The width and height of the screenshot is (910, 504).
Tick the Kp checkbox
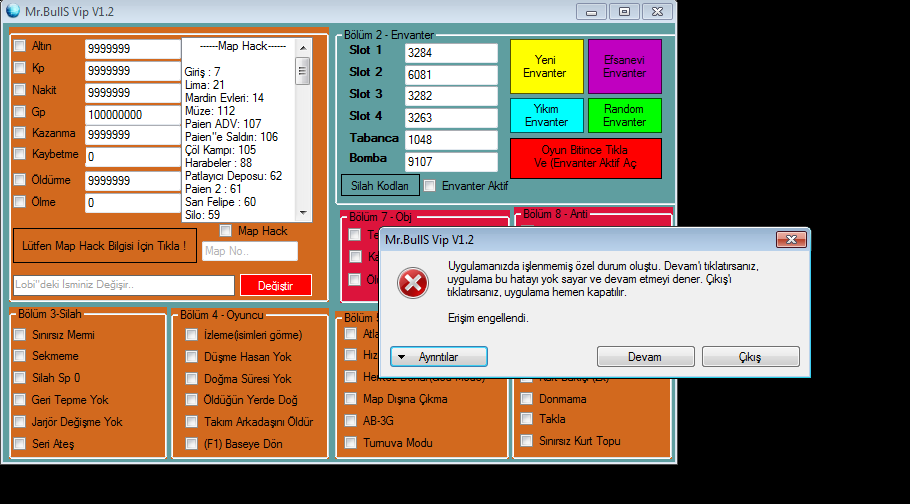(20, 68)
